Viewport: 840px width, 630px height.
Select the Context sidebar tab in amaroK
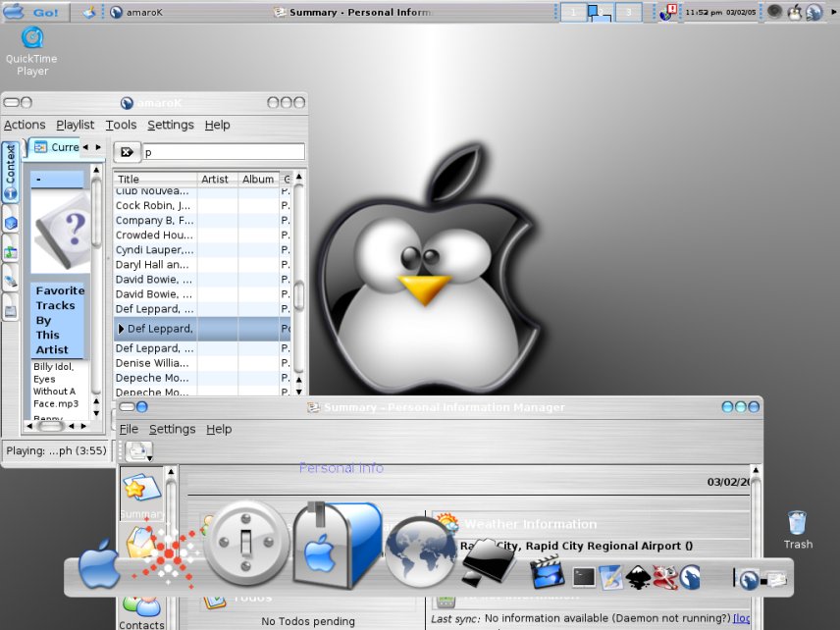(x=10, y=172)
